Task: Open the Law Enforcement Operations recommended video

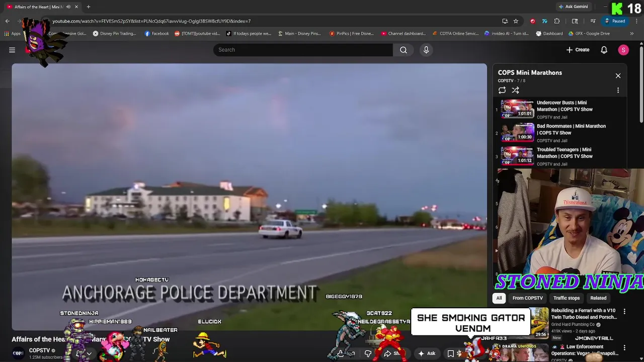Action: (585, 350)
